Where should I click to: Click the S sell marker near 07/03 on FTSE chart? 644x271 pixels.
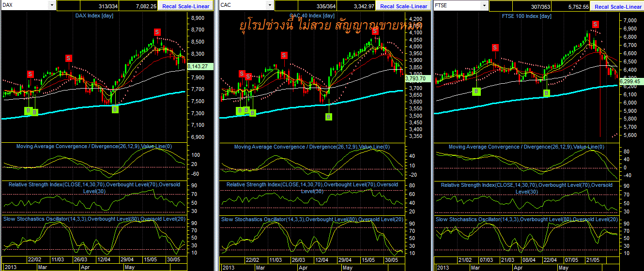point(495,47)
